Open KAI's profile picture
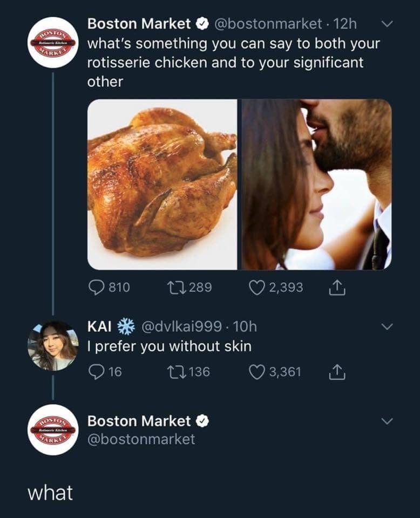 52,344
